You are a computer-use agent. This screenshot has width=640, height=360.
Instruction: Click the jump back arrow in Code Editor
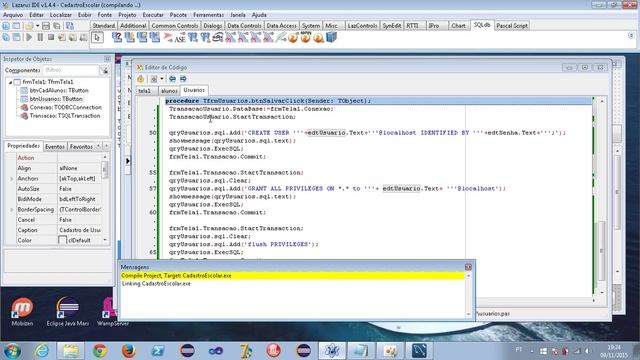coord(172,78)
